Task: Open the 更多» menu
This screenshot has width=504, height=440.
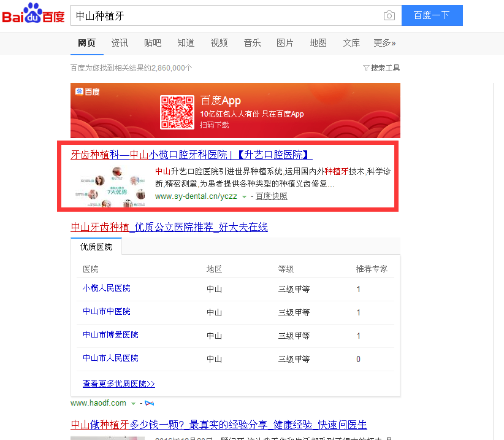Action: pos(384,43)
